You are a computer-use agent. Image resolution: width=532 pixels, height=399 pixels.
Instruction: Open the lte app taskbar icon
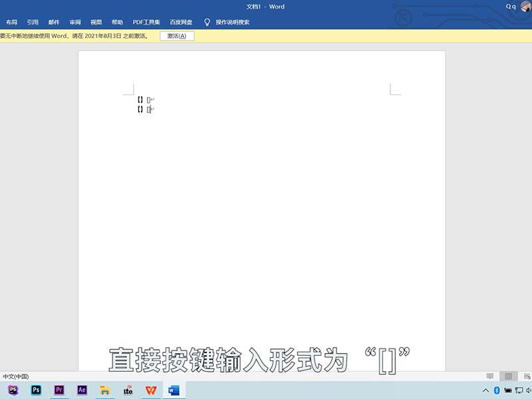pos(128,390)
